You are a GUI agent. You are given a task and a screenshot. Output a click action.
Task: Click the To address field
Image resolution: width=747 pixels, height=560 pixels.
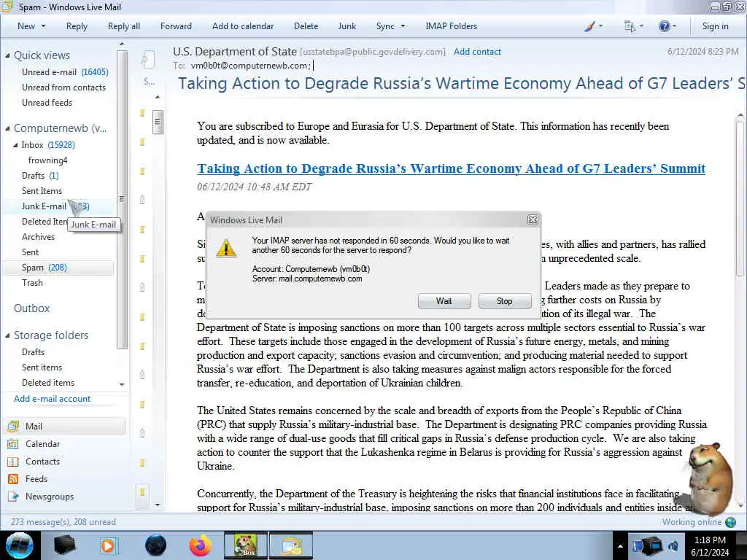pos(251,66)
